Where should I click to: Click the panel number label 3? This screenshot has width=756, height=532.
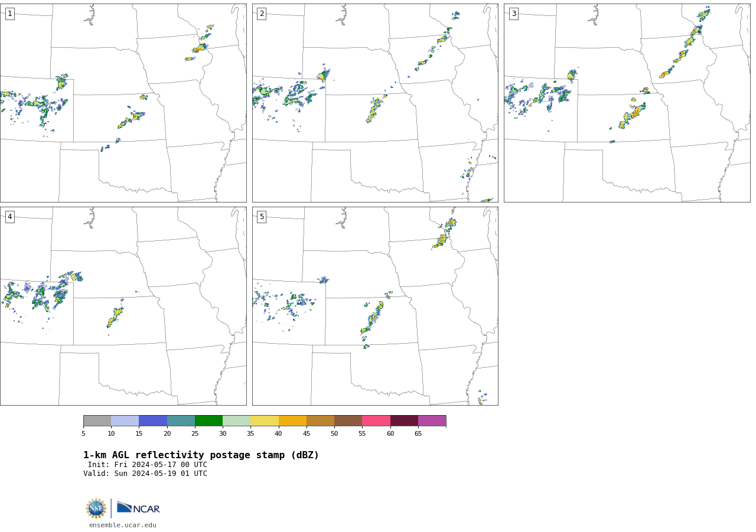point(514,14)
